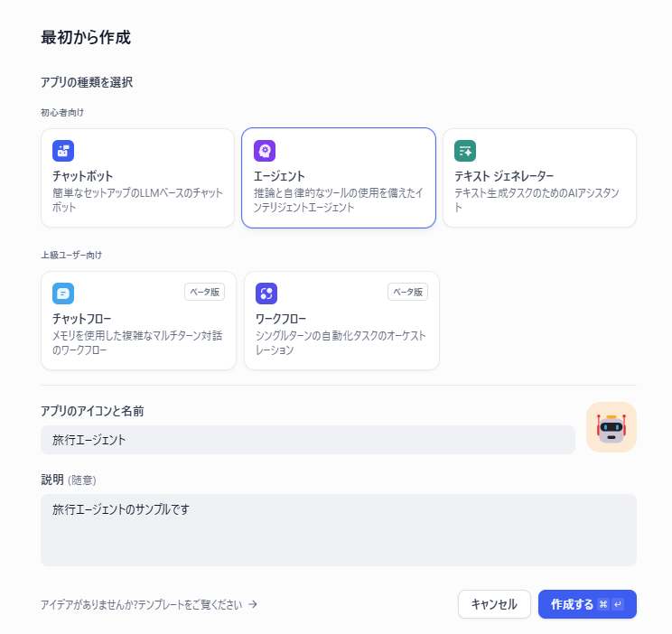Click the light-blue Chatflow icon
Image resolution: width=672 pixels, height=634 pixels.
tap(63, 294)
